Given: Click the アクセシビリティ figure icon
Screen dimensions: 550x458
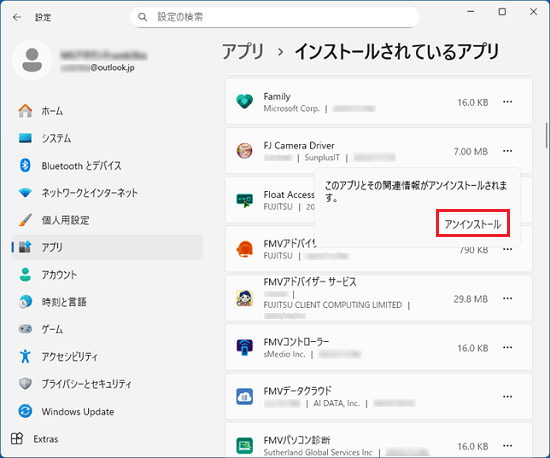Looking at the screenshot, I should [x=25, y=356].
